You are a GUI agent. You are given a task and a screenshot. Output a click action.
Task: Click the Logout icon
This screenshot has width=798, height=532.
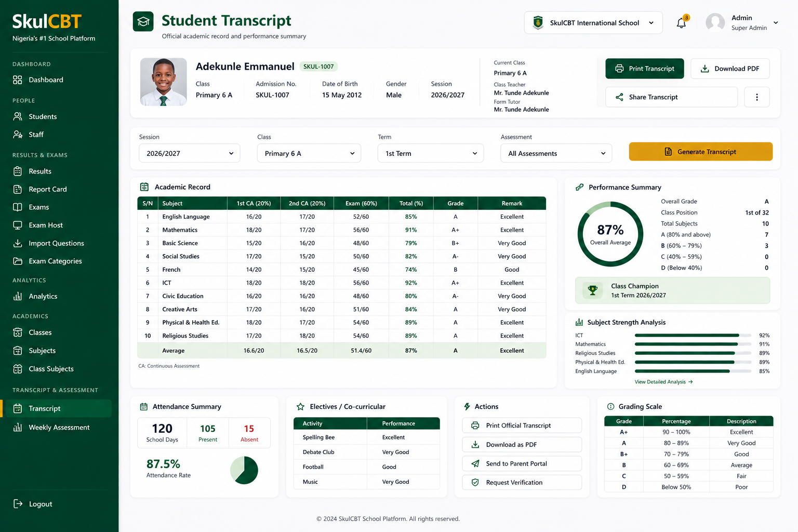(18, 503)
